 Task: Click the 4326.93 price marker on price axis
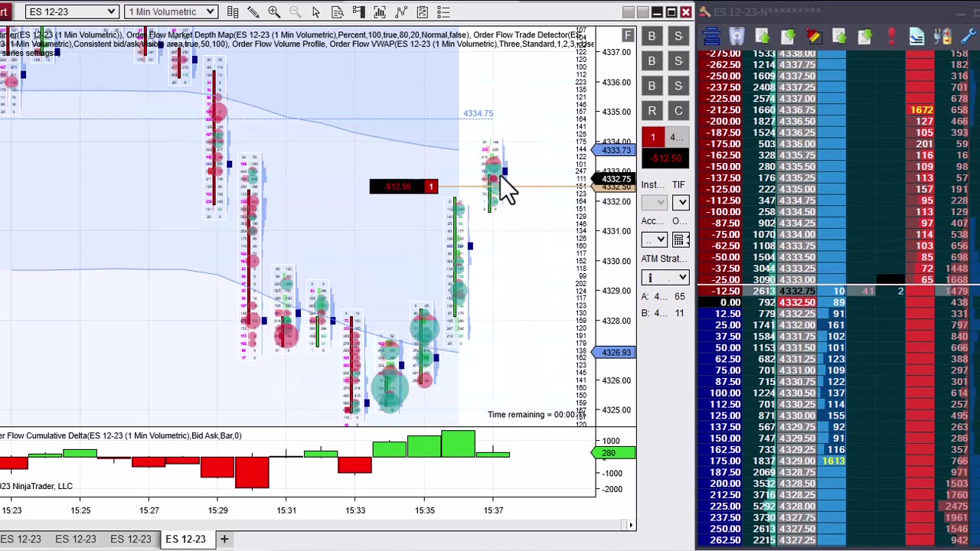(x=614, y=352)
